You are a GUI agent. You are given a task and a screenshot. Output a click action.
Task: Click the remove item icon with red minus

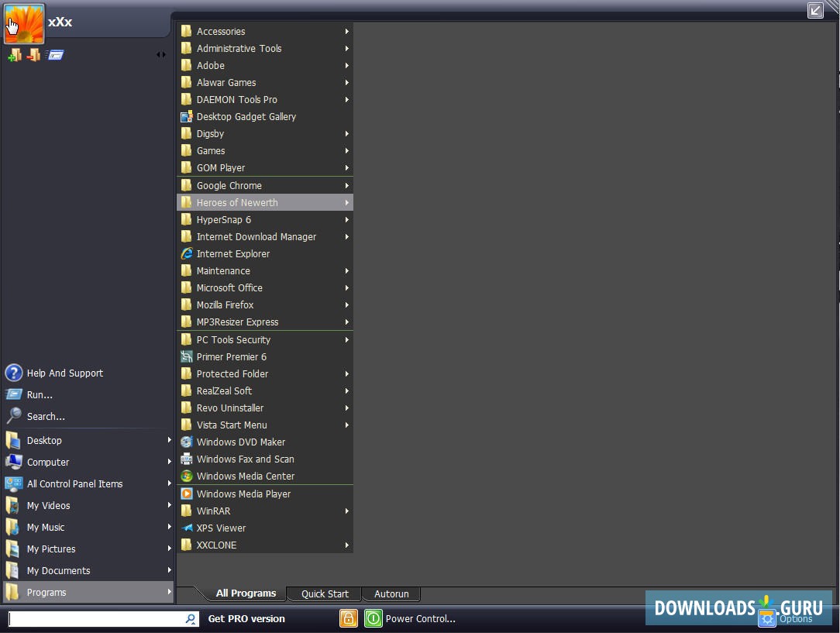34,55
